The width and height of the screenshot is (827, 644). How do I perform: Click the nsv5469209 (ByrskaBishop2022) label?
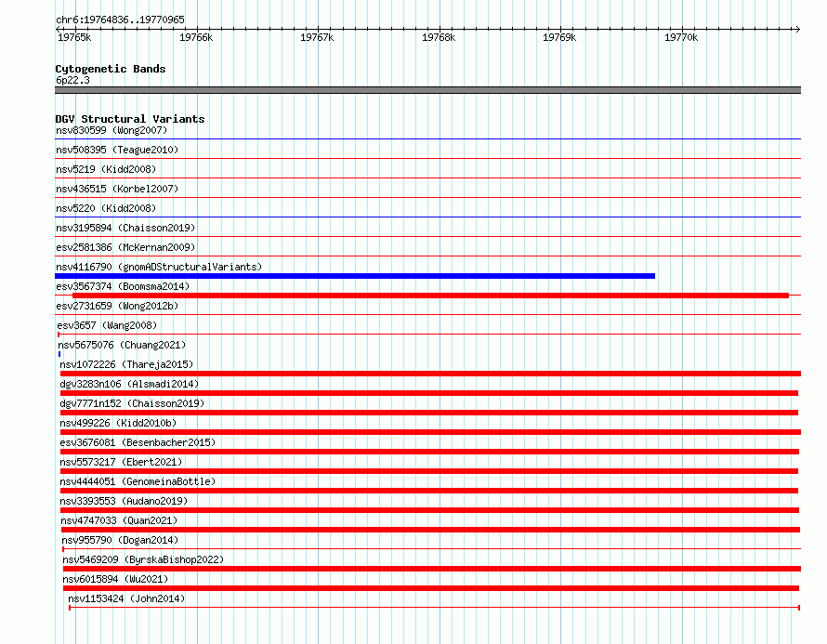pos(143,559)
